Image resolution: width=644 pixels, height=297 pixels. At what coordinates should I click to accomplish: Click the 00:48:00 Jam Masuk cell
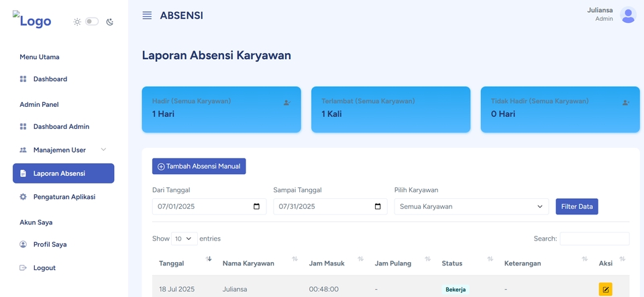click(323, 289)
